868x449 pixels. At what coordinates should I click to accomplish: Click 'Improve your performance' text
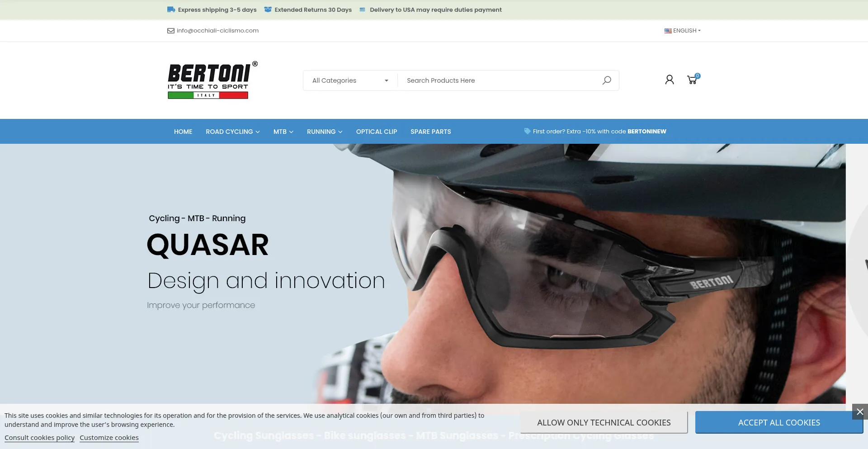coord(201,305)
